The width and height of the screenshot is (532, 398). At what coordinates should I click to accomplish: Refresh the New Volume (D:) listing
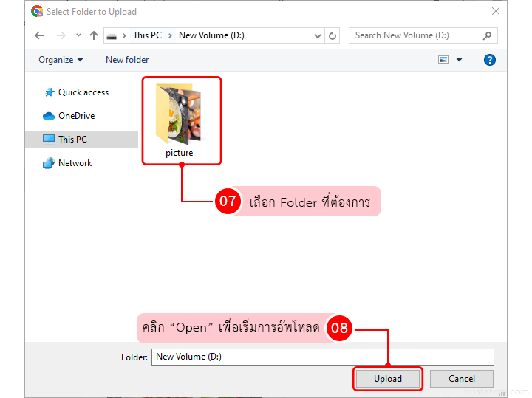[x=332, y=35]
